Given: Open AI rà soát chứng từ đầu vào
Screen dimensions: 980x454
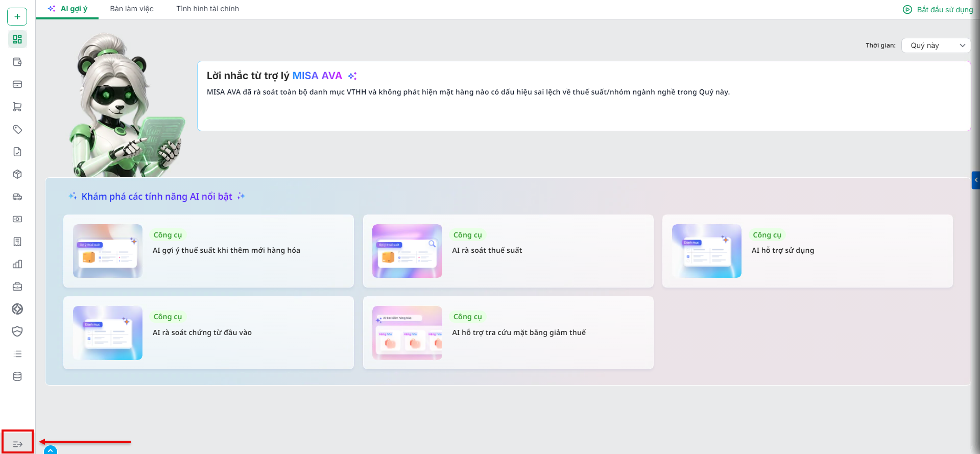Looking at the screenshot, I should 208,332.
